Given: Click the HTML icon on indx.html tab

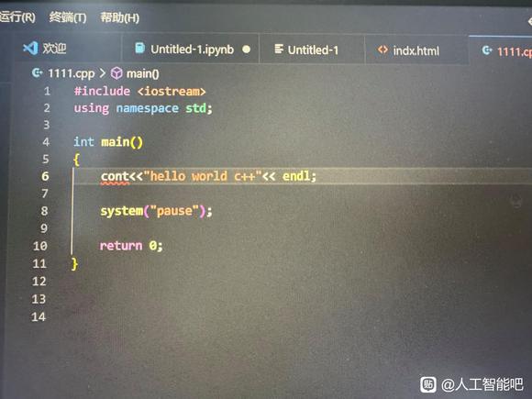Looking at the screenshot, I should pos(382,50).
